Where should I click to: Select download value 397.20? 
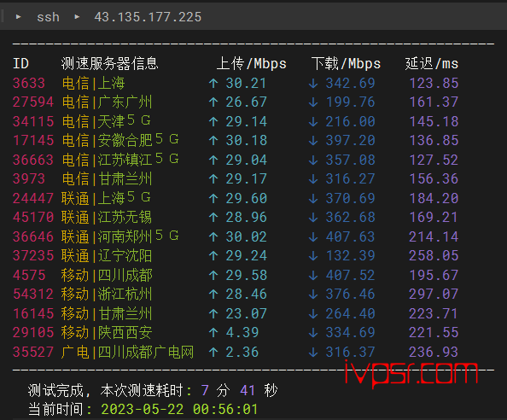[350, 141]
